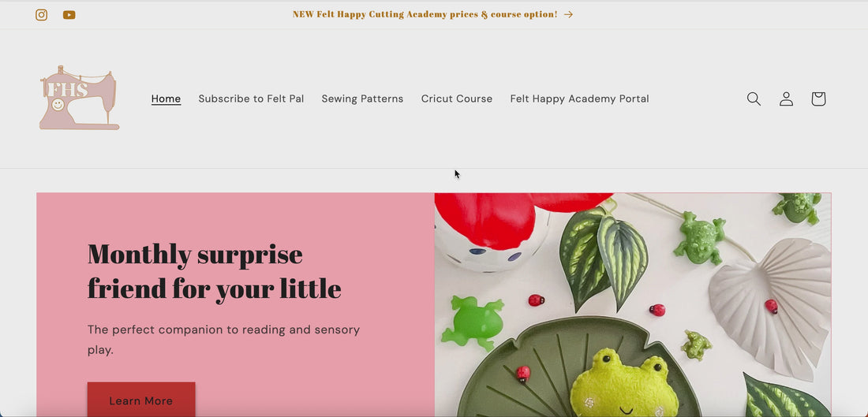Click the FHS sewing machine logo

[79, 98]
